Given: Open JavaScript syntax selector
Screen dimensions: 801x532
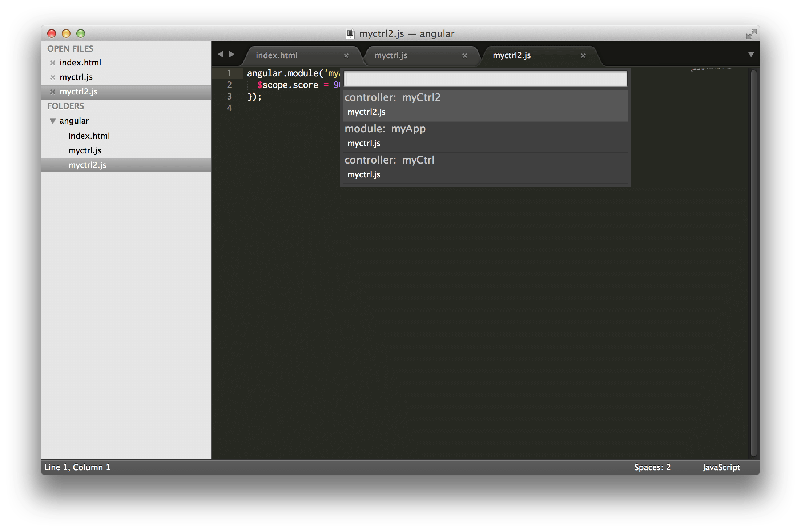Looking at the screenshot, I should (721, 467).
